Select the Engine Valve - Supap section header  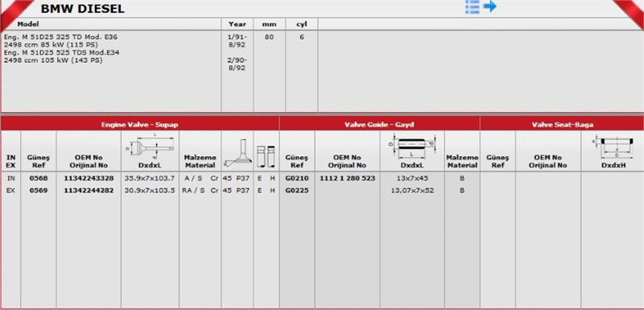139,125
